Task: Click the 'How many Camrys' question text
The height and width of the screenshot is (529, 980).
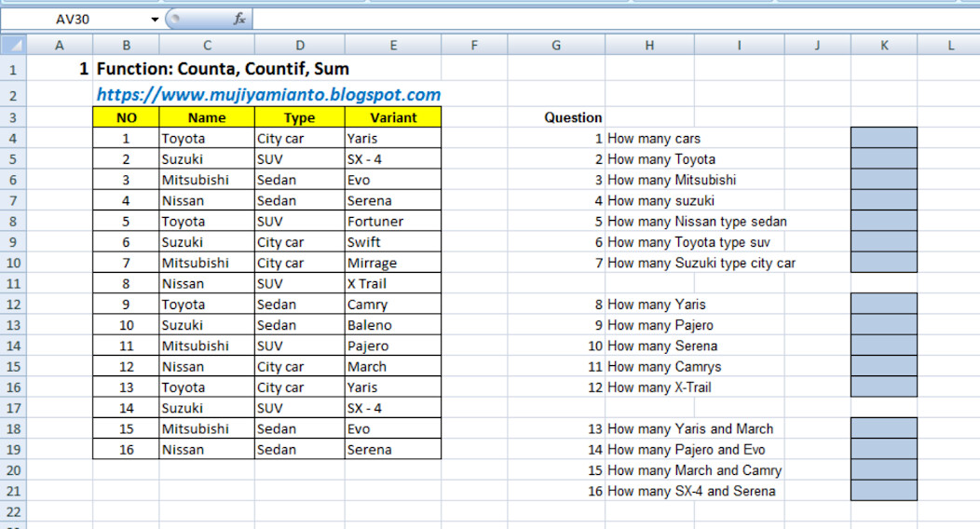Action: (664, 367)
